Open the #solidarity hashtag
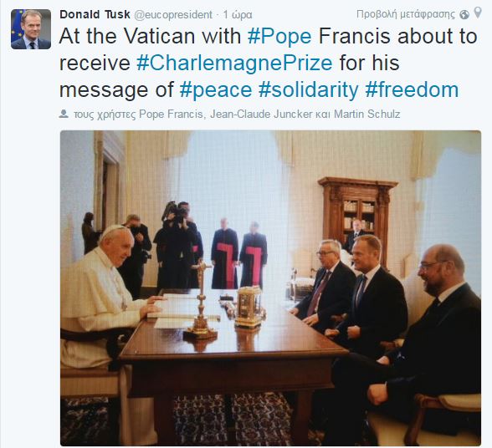The image size is (492, 448). click(308, 89)
